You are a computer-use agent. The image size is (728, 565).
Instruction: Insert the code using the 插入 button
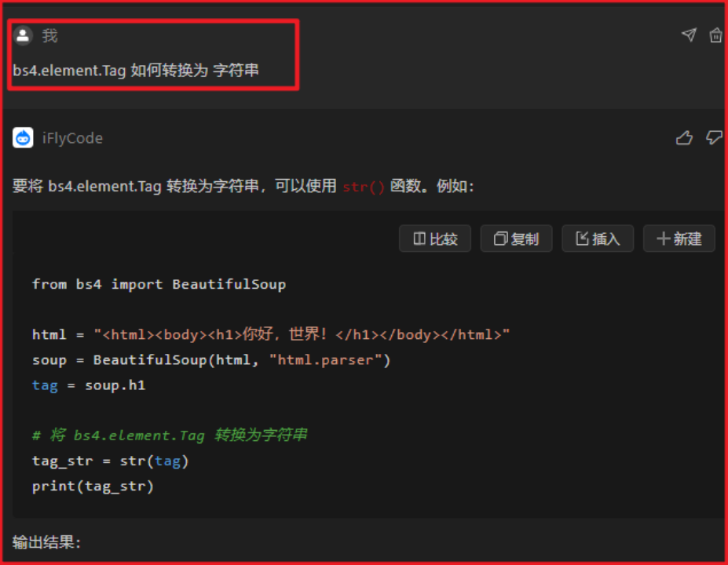click(598, 239)
